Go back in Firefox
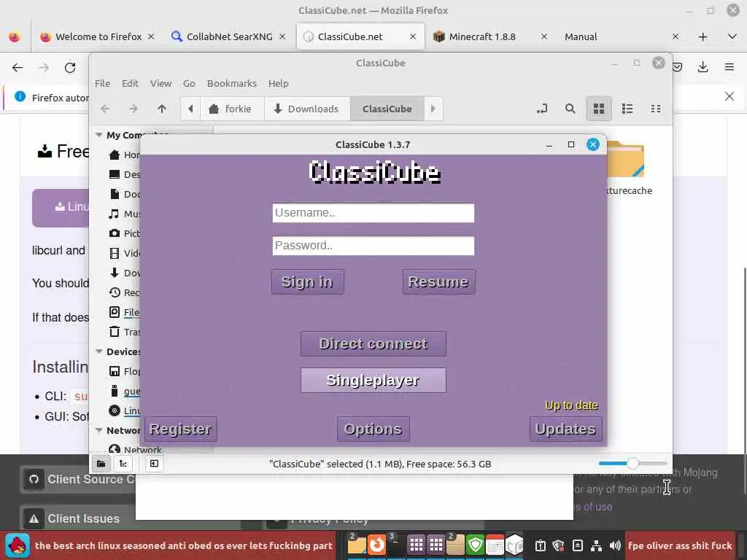Screen dimensions: 747x560 tap(18, 68)
